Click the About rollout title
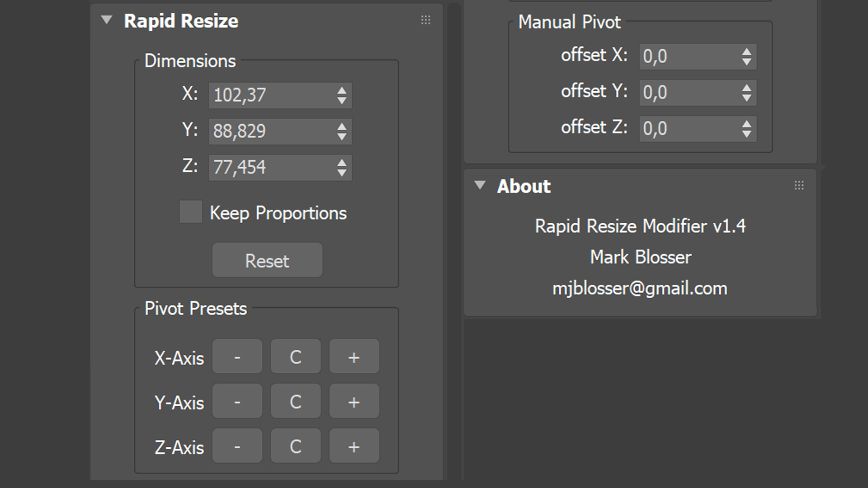The height and width of the screenshot is (488, 868). [524, 186]
